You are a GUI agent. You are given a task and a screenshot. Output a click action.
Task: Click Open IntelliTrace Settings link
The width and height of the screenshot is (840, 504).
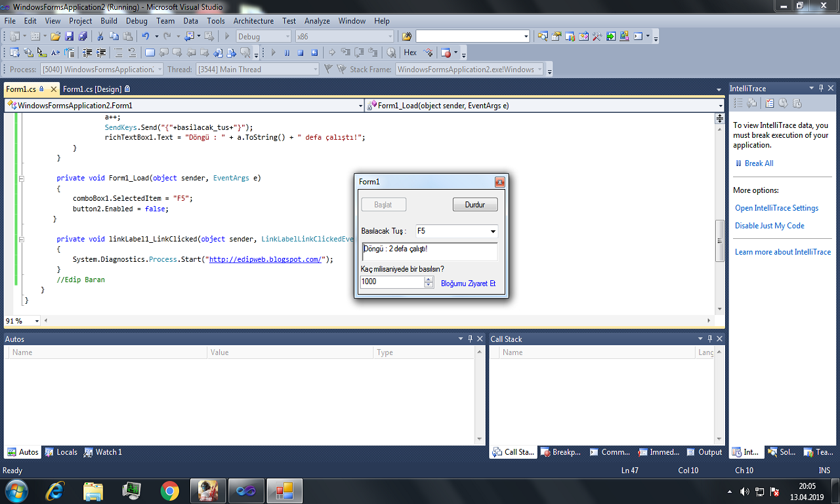[776, 208]
